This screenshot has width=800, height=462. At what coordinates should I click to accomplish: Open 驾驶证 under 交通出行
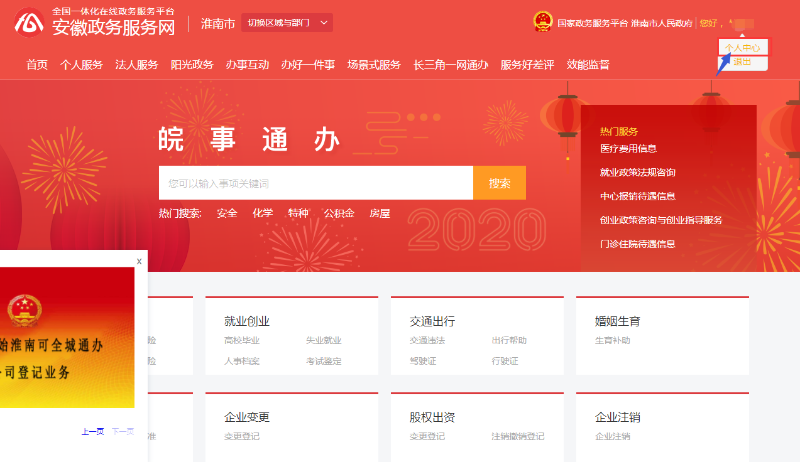(423, 360)
